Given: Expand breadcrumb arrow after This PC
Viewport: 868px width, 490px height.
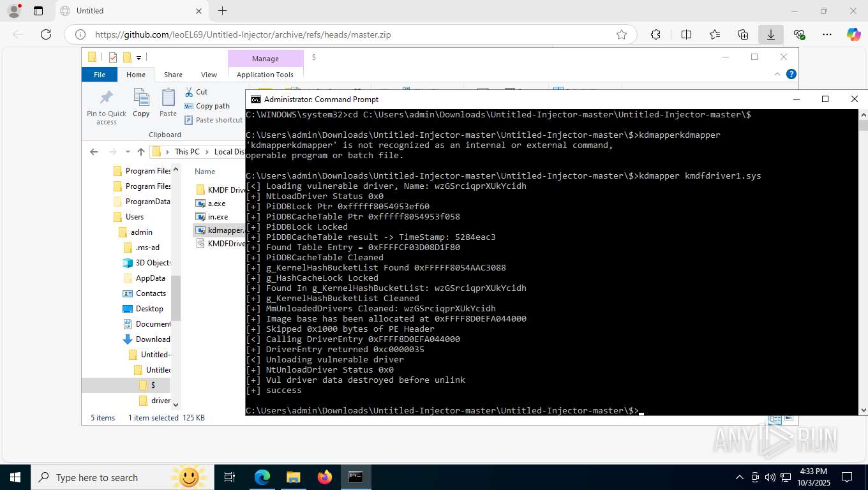Looking at the screenshot, I should coord(207,152).
